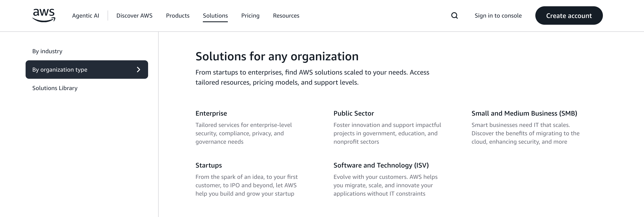Click the AWS logo
The height and width of the screenshot is (217, 644).
pos(44,15)
